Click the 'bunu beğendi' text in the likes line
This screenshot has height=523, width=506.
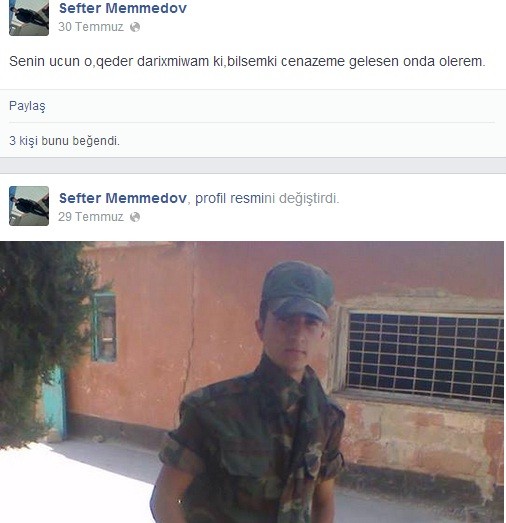(80, 141)
